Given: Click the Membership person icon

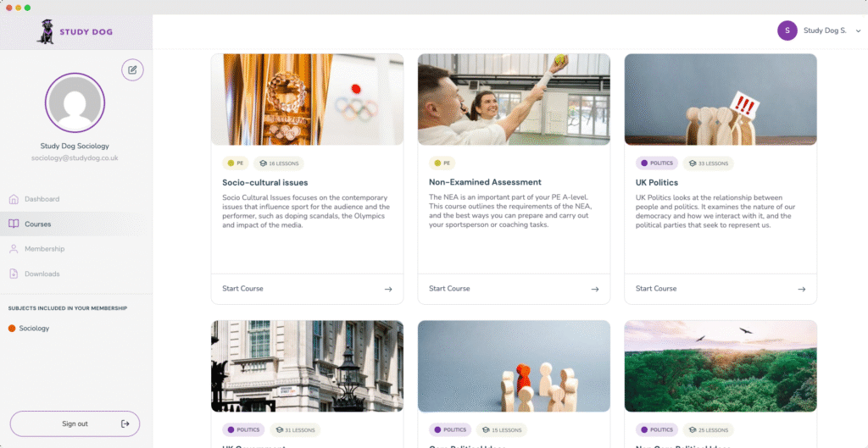Looking at the screenshot, I should point(14,249).
